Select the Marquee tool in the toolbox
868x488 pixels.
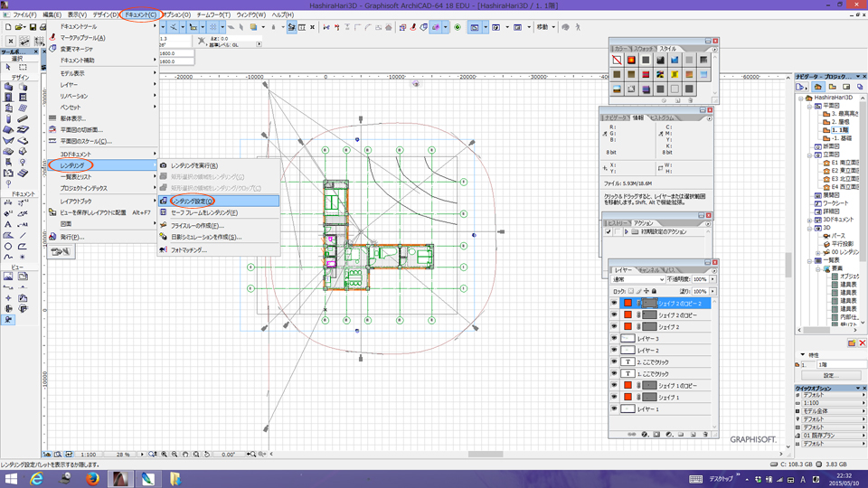(x=23, y=67)
